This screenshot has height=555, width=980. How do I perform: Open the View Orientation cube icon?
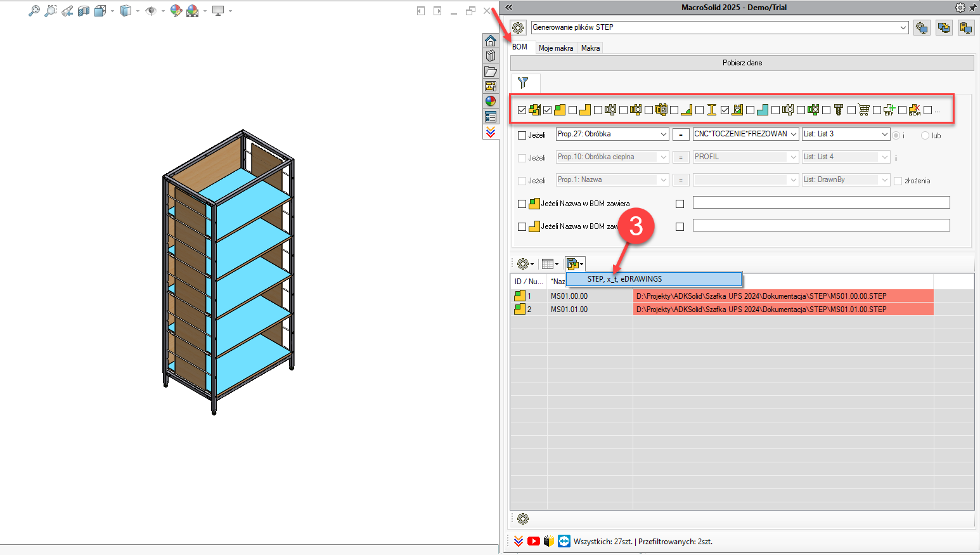[100, 11]
